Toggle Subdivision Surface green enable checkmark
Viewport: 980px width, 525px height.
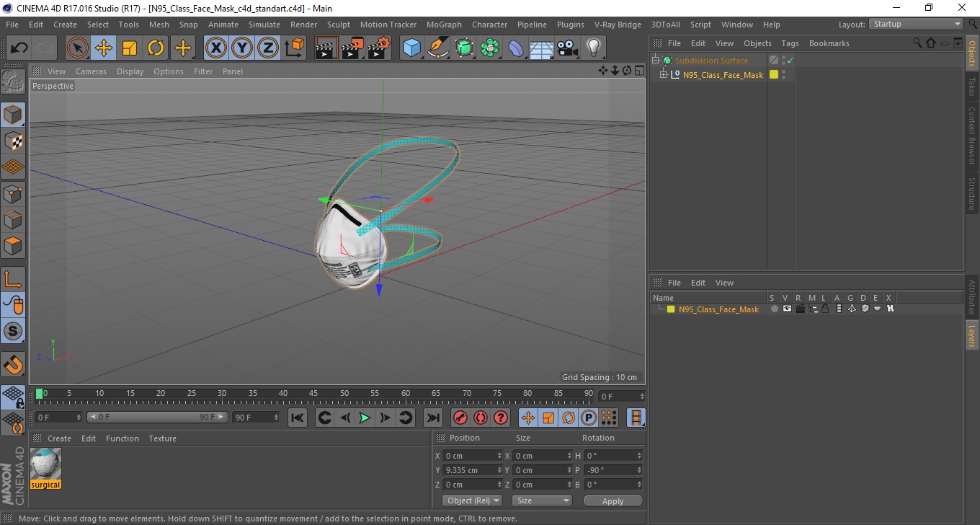(790, 61)
